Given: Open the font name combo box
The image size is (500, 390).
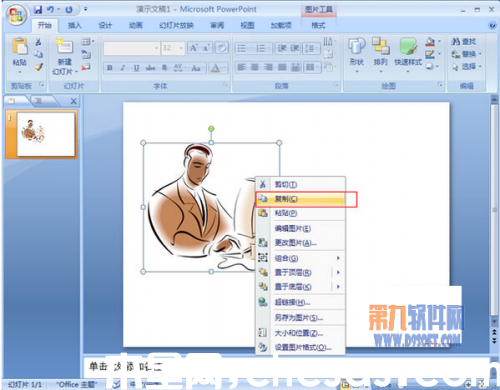Looking at the screenshot, I should pyautogui.click(x=131, y=48).
